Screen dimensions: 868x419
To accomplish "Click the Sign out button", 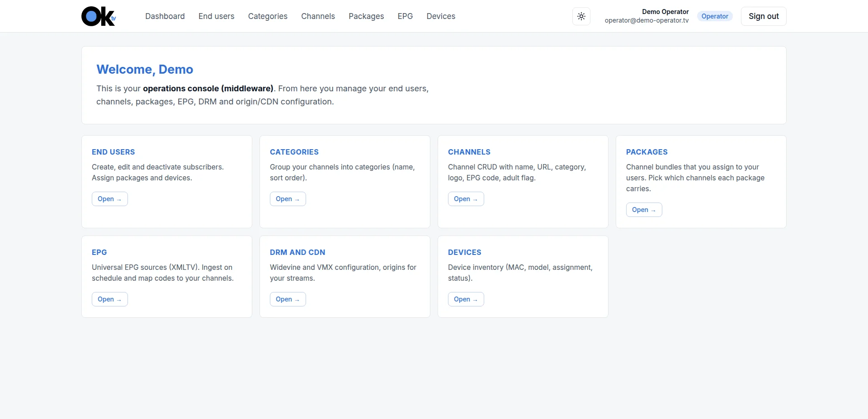I will pos(764,16).
